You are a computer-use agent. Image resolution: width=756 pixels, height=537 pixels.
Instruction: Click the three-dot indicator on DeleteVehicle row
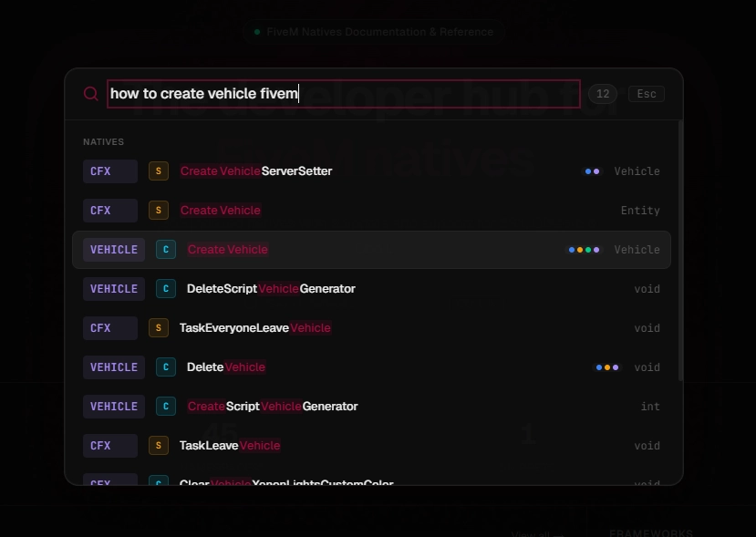606,367
